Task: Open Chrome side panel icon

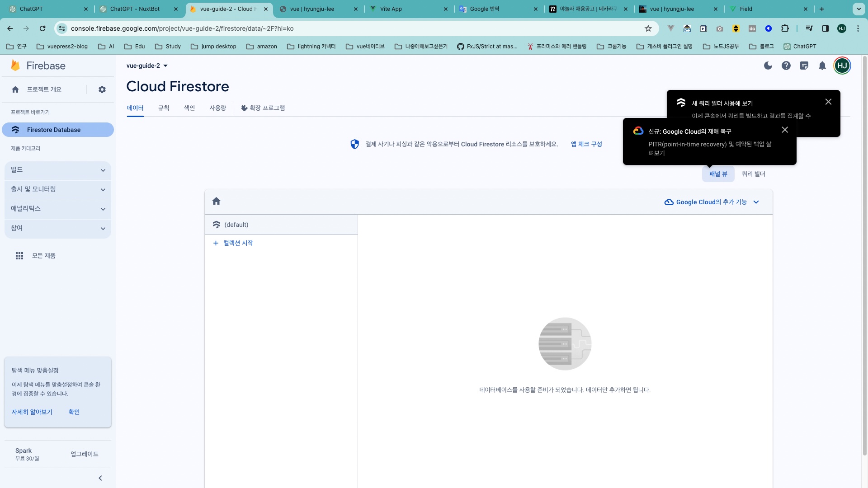Action: (826, 28)
